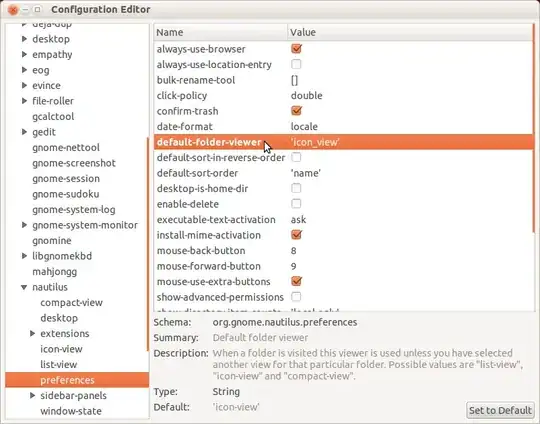The width and height of the screenshot is (540, 424).
Task: Click the left tree pane scrollbar
Action: 148,244
